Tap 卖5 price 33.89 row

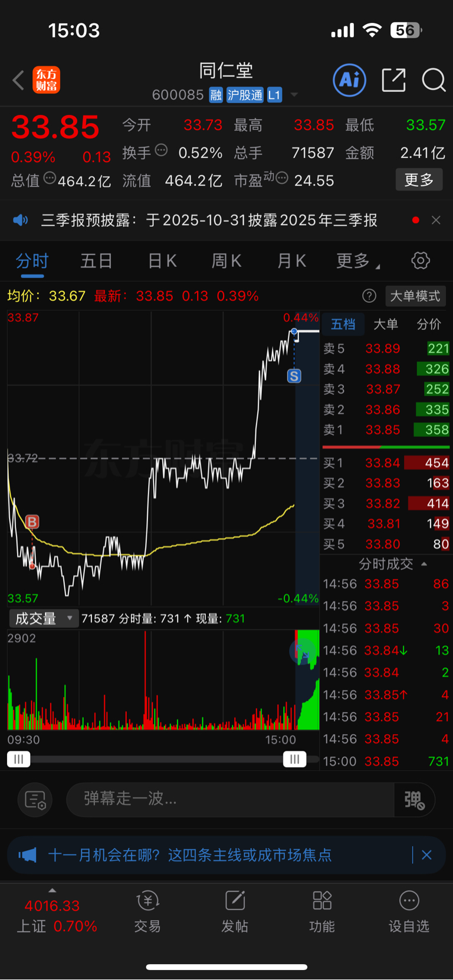tap(386, 348)
